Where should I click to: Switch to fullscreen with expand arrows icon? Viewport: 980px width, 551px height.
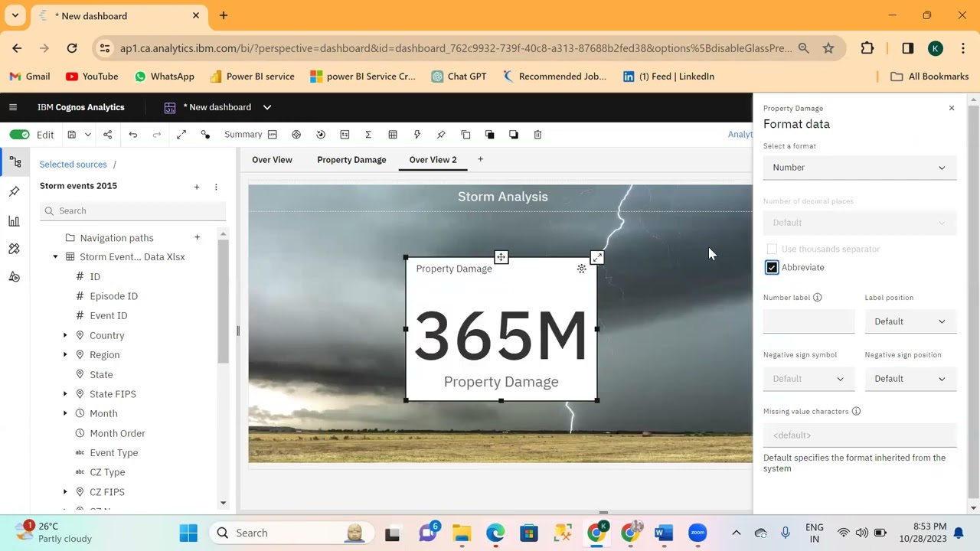point(181,135)
